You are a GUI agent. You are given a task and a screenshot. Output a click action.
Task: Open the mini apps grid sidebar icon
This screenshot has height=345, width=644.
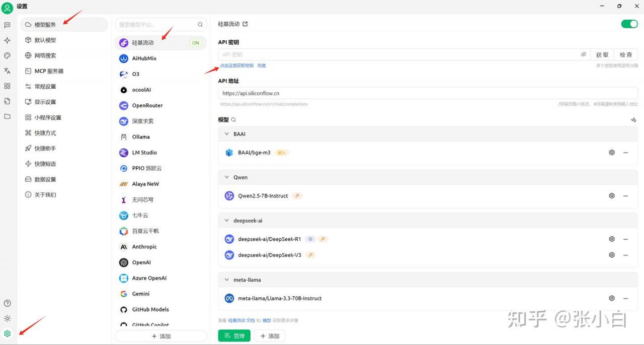(7, 86)
